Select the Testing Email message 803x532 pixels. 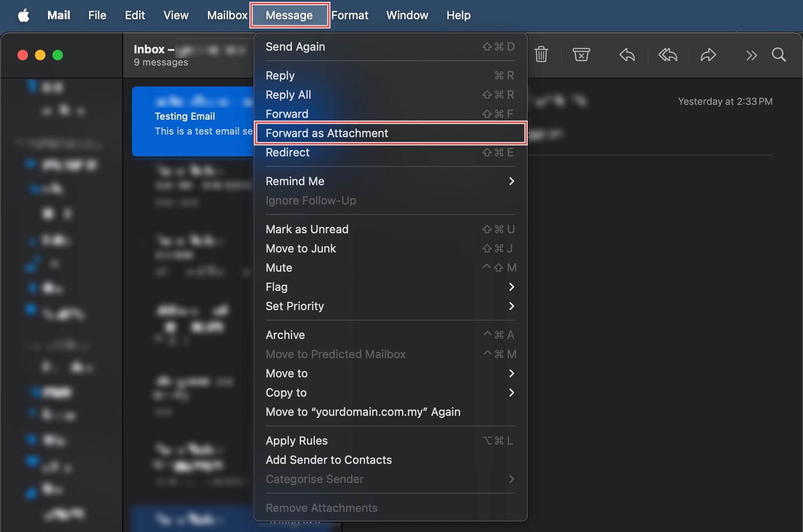click(193, 121)
